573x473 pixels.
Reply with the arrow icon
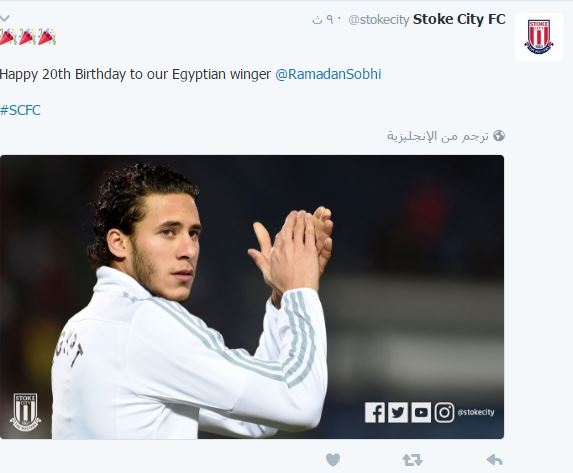click(494, 459)
